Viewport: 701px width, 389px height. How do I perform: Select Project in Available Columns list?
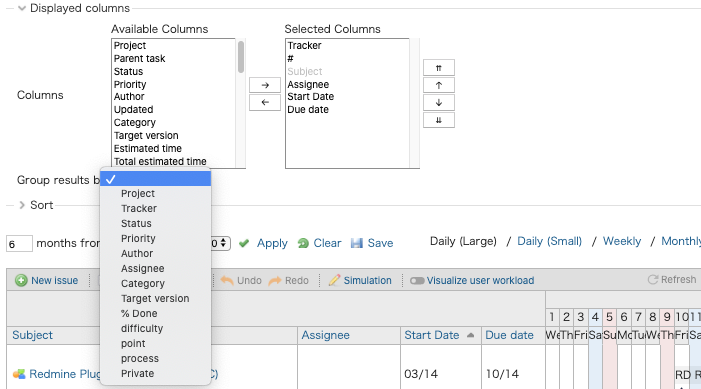(x=130, y=46)
